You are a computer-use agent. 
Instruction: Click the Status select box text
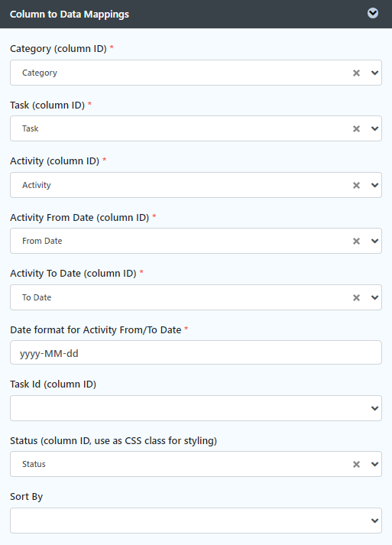(x=34, y=464)
